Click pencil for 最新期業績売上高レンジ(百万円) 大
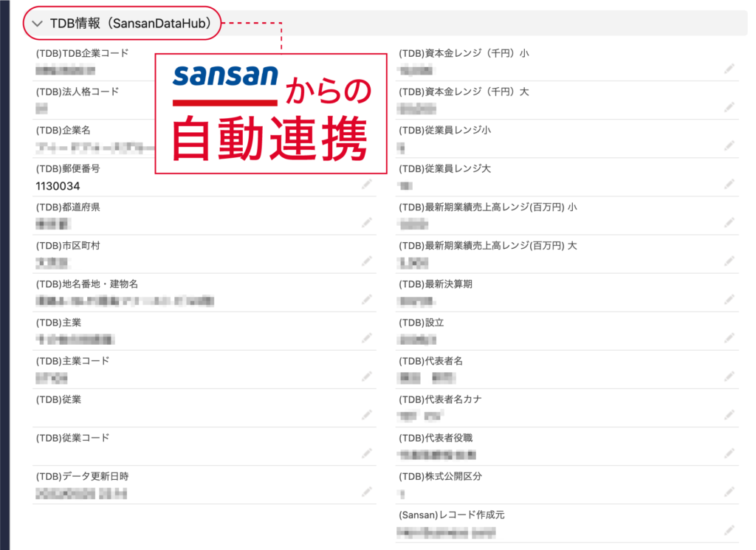 pyautogui.click(x=729, y=261)
